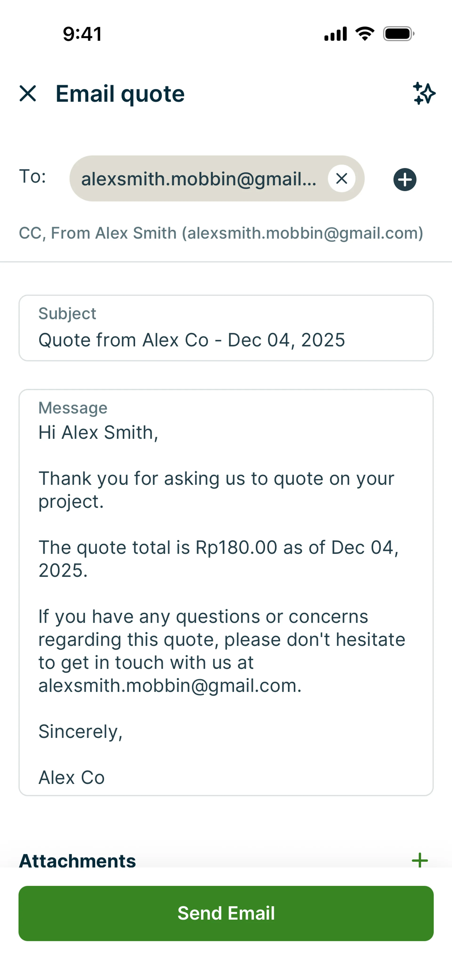452x980 pixels.
Task: Tap the cellular signal icon
Action: tap(335, 34)
